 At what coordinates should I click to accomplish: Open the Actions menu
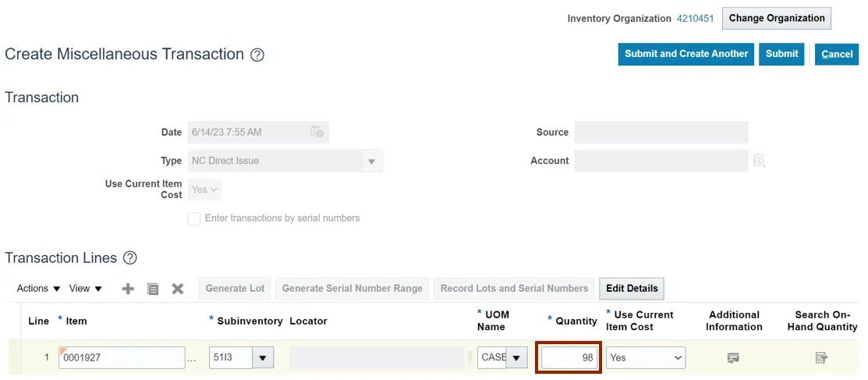39,289
